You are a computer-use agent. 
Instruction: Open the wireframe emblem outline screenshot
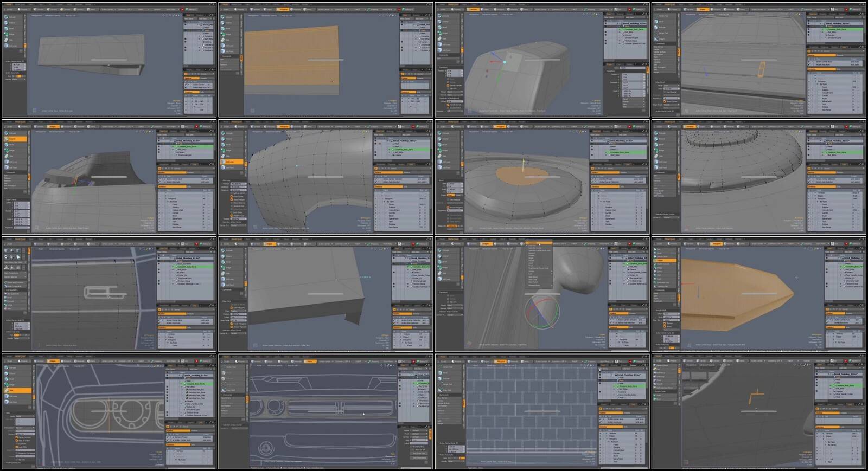(x=108, y=294)
